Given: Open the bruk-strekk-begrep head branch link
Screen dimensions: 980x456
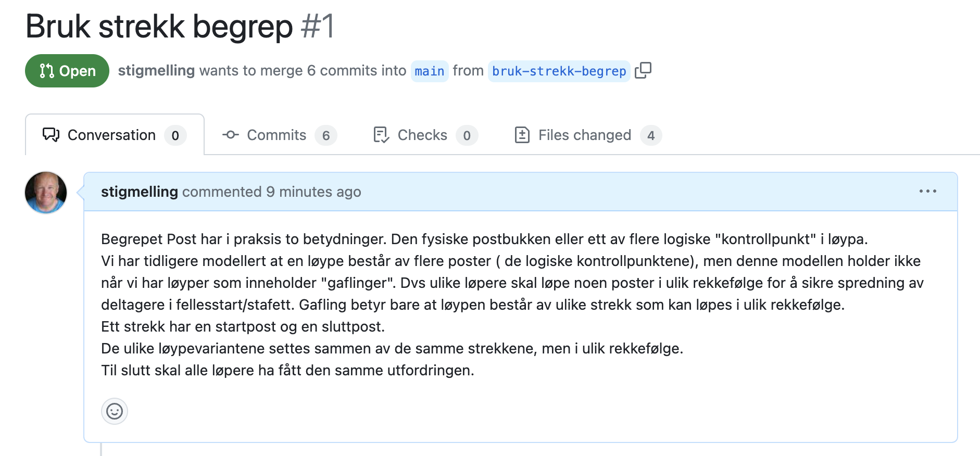Looking at the screenshot, I should click(559, 71).
